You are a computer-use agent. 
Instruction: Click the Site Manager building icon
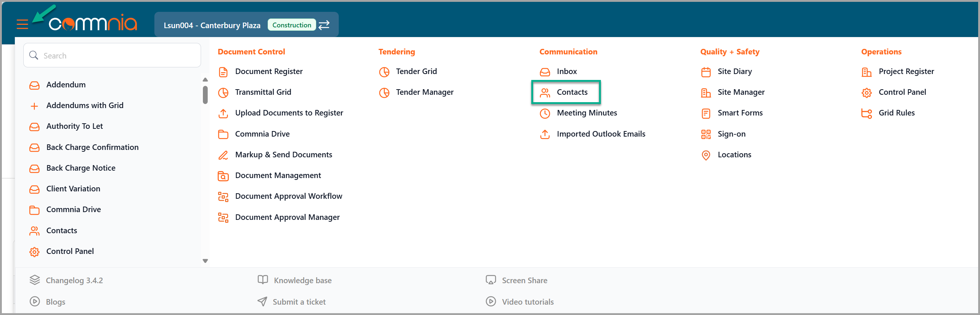pos(706,93)
